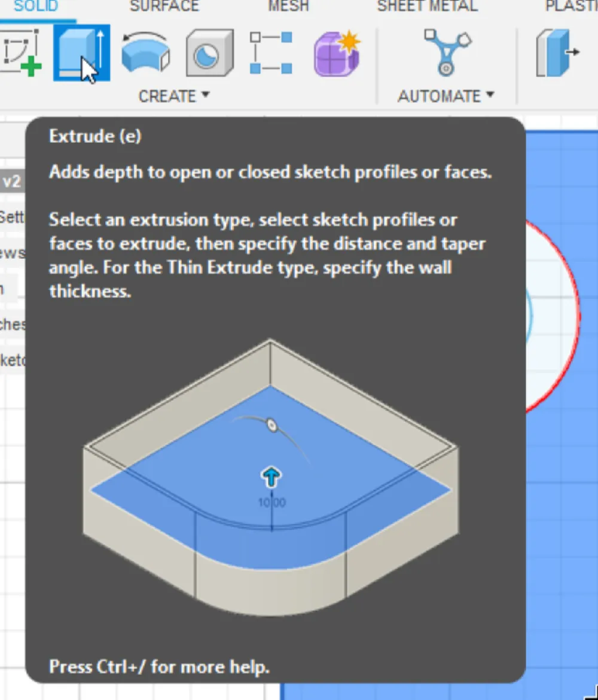
Task: Open the MESH tab
Action: tap(288, 7)
